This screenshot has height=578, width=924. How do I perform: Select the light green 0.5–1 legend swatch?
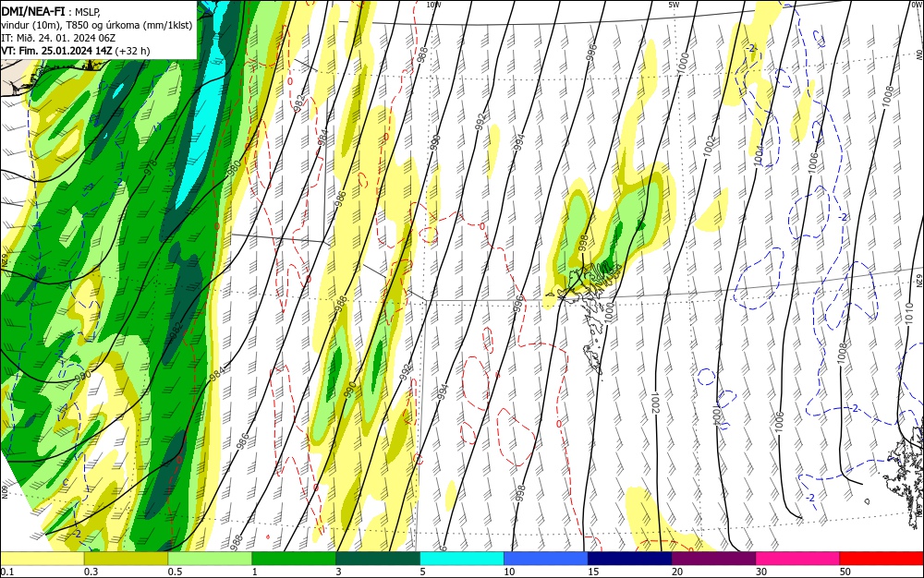click(210, 559)
